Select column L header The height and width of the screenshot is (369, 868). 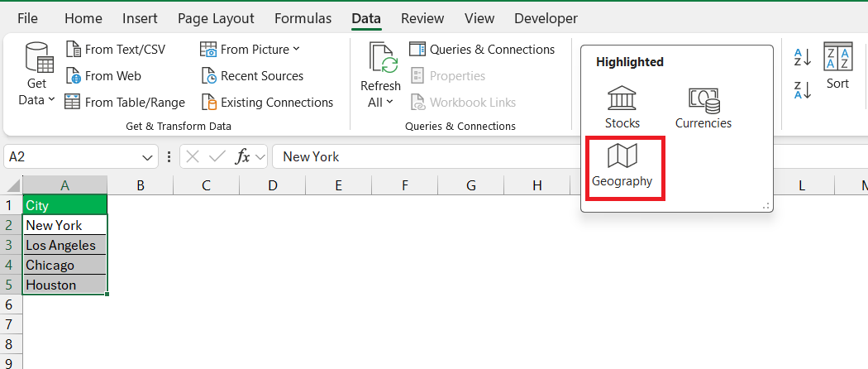click(x=801, y=185)
